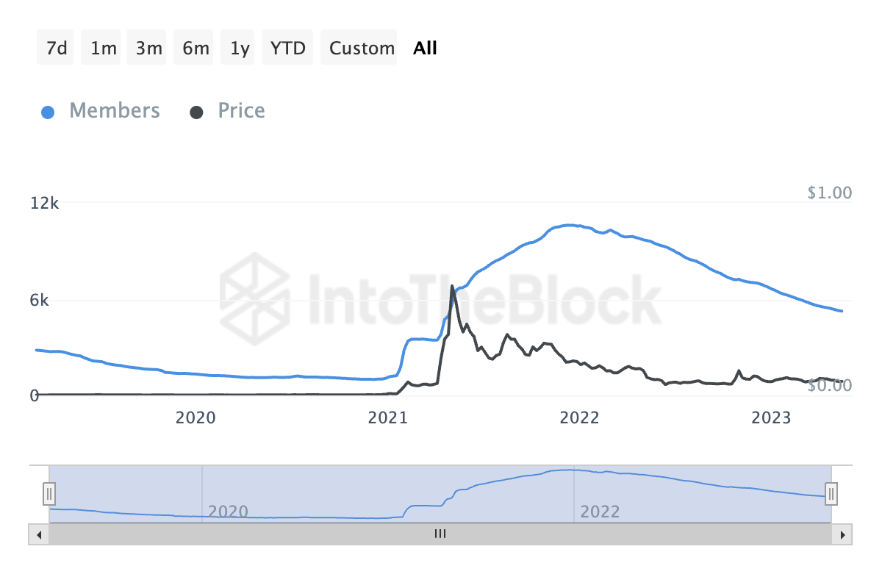Grab the left navigator range handle
Image resolution: width=882 pixels, height=588 pixels.
click(49, 493)
